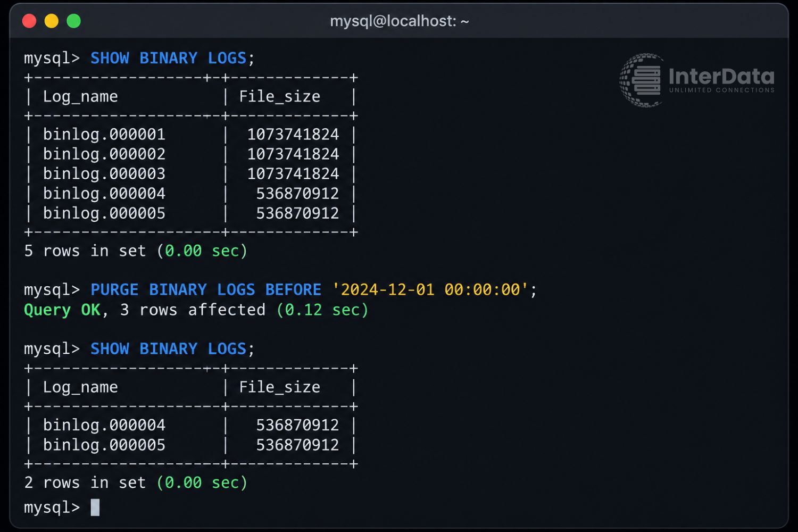Click the '5 rows in set' result line
Screen dimensions: 798x532
click(x=136, y=251)
